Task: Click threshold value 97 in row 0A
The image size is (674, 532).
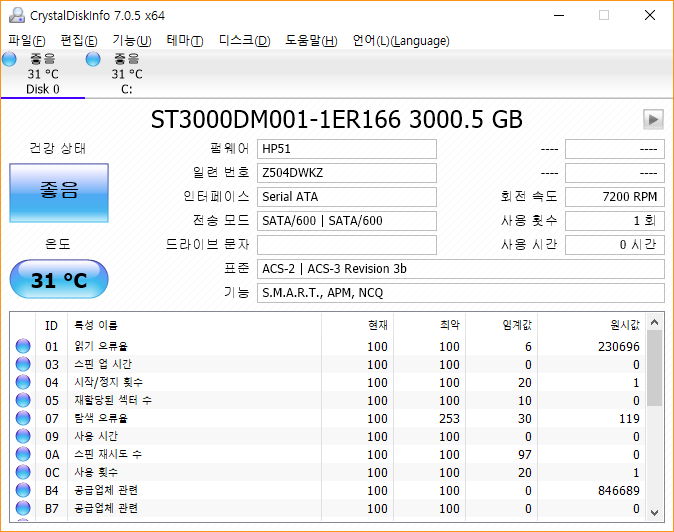Action: [525, 455]
